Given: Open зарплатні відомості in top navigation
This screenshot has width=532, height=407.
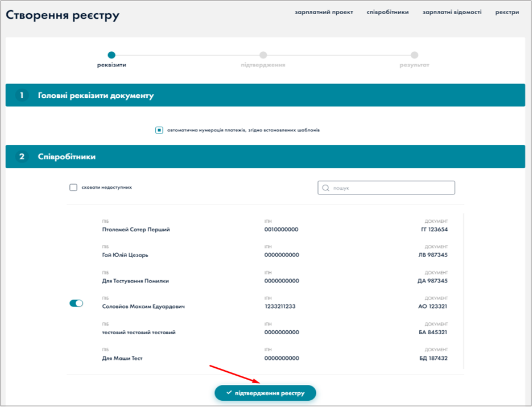Looking at the screenshot, I should (452, 13).
